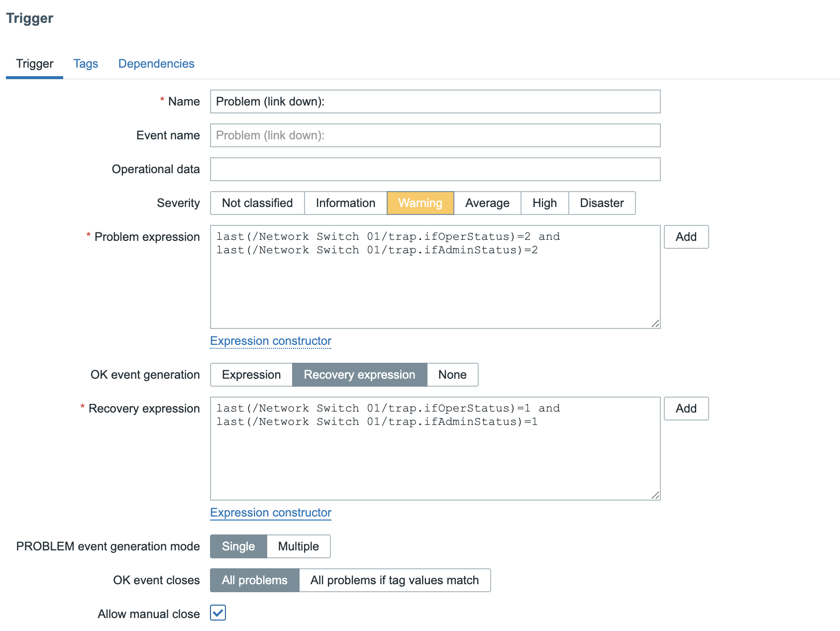Select the Trigger tab

point(34,64)
